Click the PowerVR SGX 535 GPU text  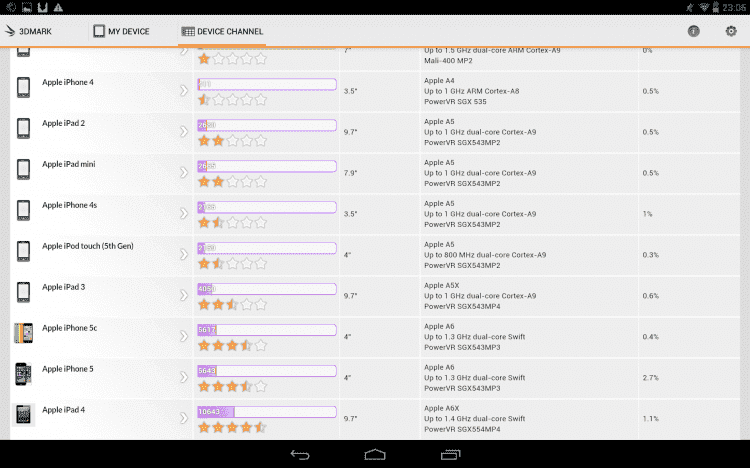455,101
